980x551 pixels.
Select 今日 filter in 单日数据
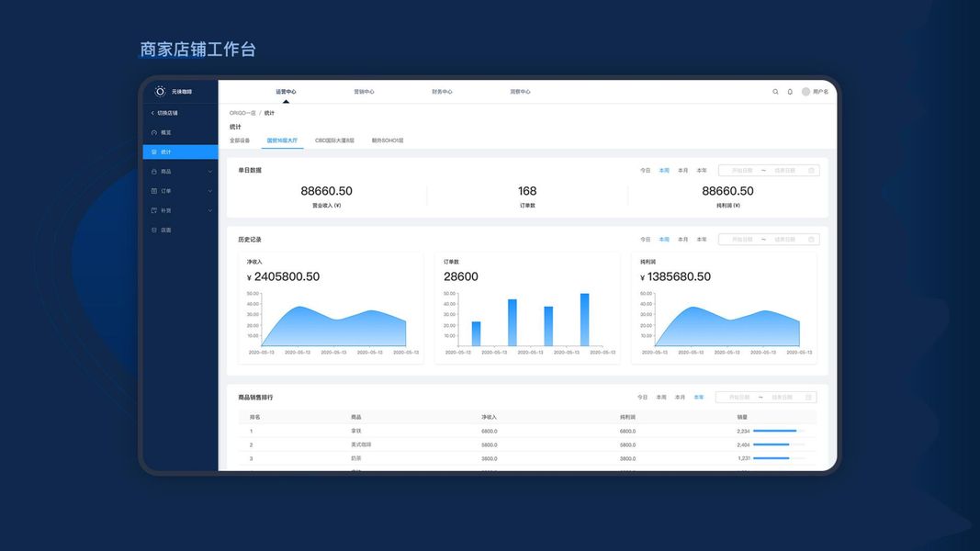(x=645, y=171)
